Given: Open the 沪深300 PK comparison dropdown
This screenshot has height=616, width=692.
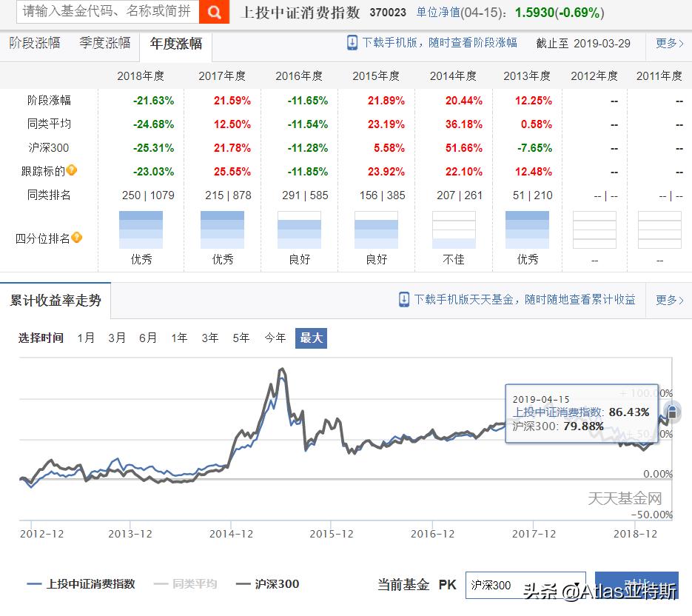Looking at the screenshot, I should (525, 584).
